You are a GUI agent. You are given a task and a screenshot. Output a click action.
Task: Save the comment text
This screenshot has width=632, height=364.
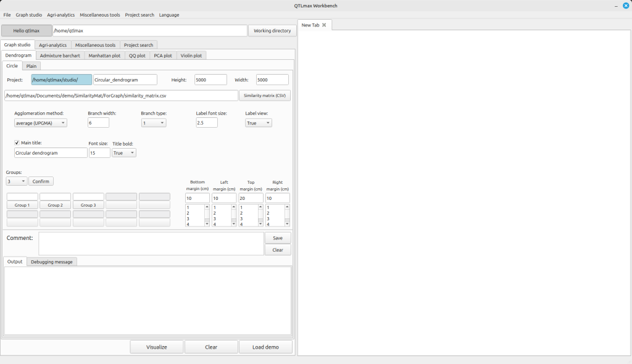tap(278, 238)
